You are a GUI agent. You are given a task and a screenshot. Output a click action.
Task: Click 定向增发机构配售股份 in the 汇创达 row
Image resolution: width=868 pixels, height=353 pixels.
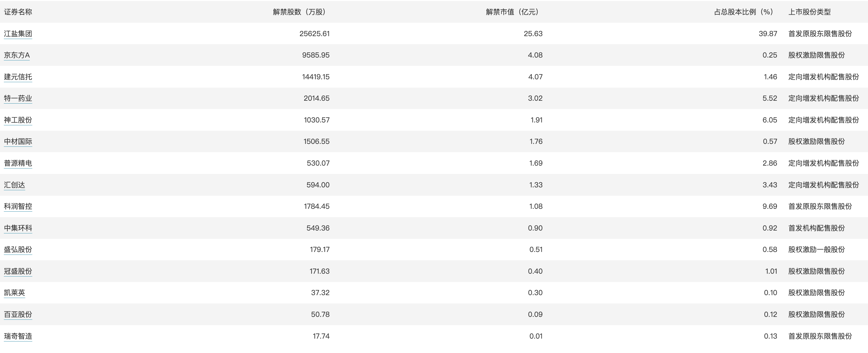[x=824, y=185]
